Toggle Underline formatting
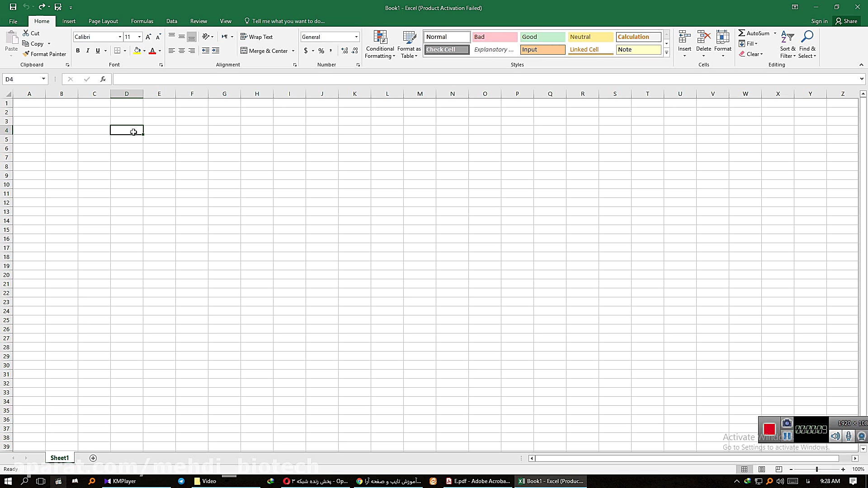This screenshot has width=868, height=488. (x=98, y=51)
